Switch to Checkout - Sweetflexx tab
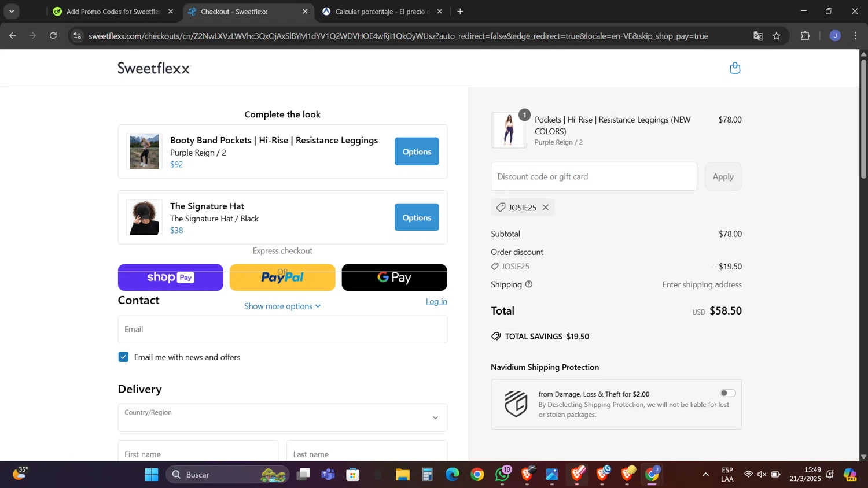This screenshot has width=868, height=488. point(249,12)
